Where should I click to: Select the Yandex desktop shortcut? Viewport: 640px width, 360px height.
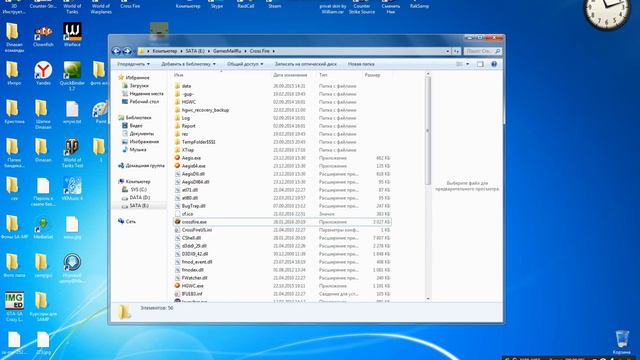43,73
